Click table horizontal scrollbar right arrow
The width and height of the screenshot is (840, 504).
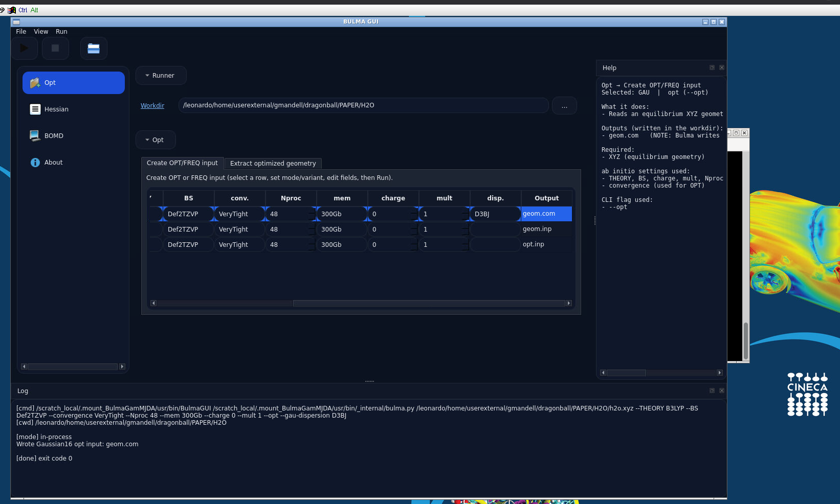[568, 303]
